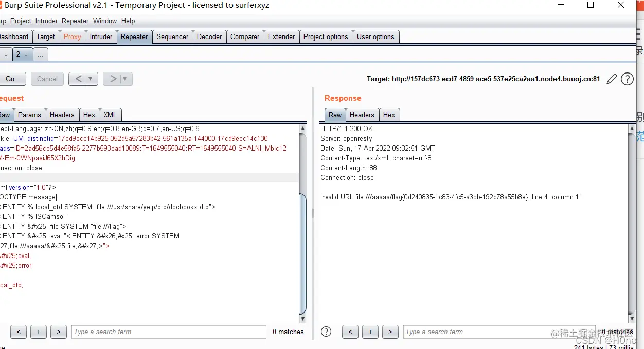
Task: Go forward in request history
Action: coord(113,79)
